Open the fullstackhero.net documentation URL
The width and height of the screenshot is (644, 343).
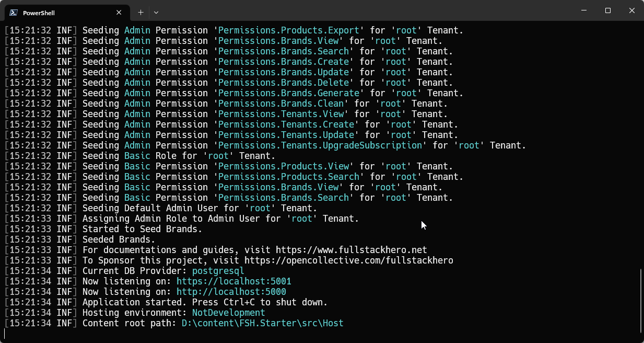351,250
